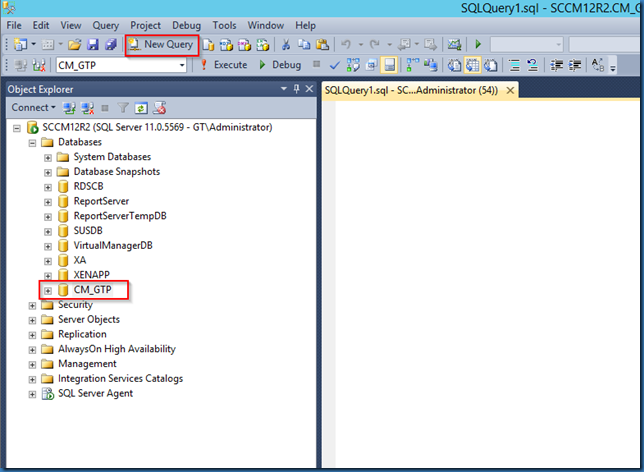
Task: Click the Undo arrow icon
Action: click(x=346, y=44)
